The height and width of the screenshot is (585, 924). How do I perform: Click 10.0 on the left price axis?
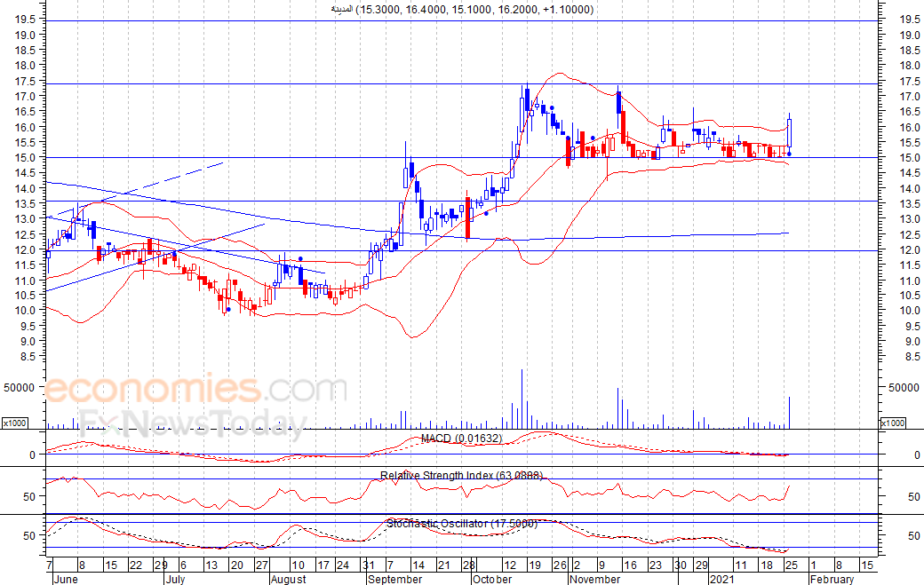[x=26, y=310]
